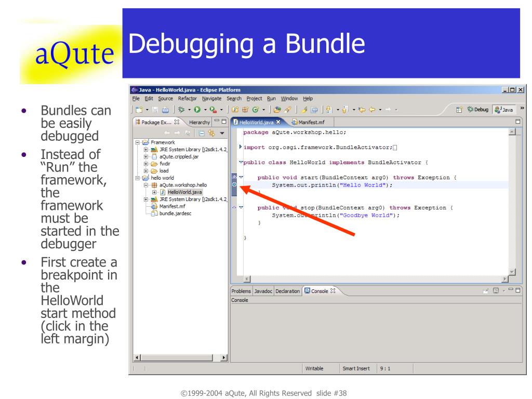
Task: Click the New Java Project icon
Action: tap(235, 110)
